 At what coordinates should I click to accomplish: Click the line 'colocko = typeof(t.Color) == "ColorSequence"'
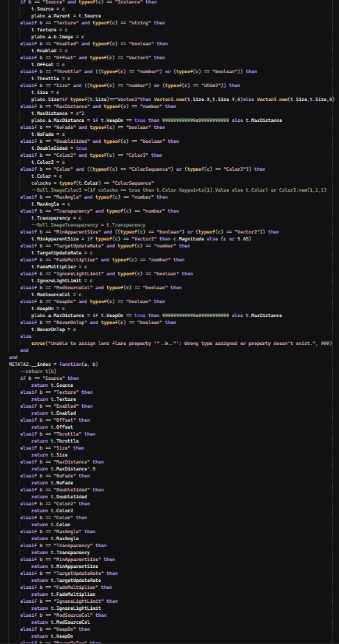93,183
